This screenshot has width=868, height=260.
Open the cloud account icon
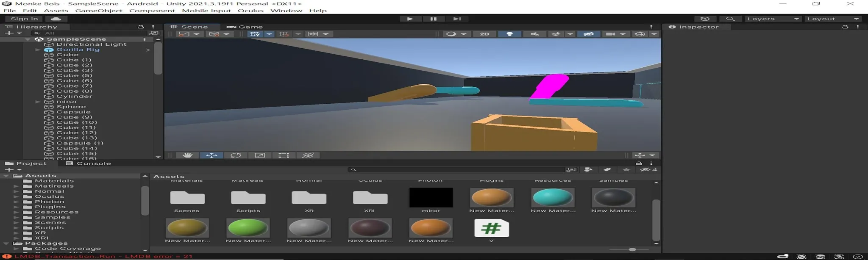tap(56, 19)
